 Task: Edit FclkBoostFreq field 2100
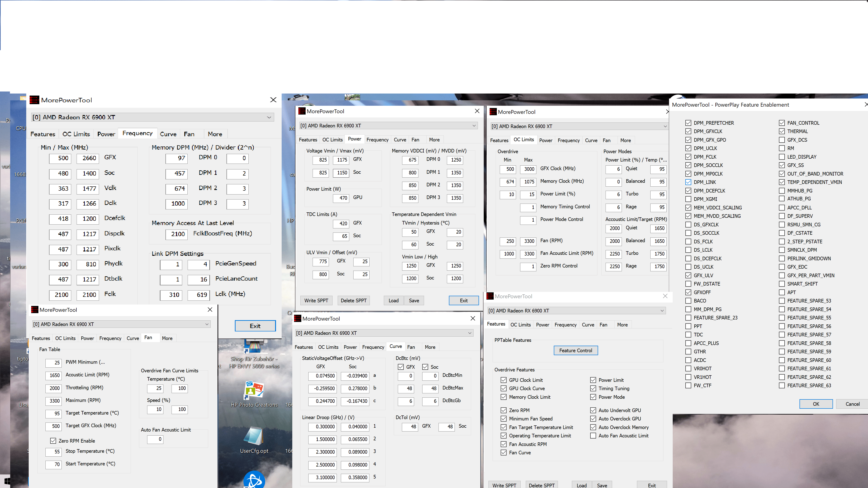176,234
